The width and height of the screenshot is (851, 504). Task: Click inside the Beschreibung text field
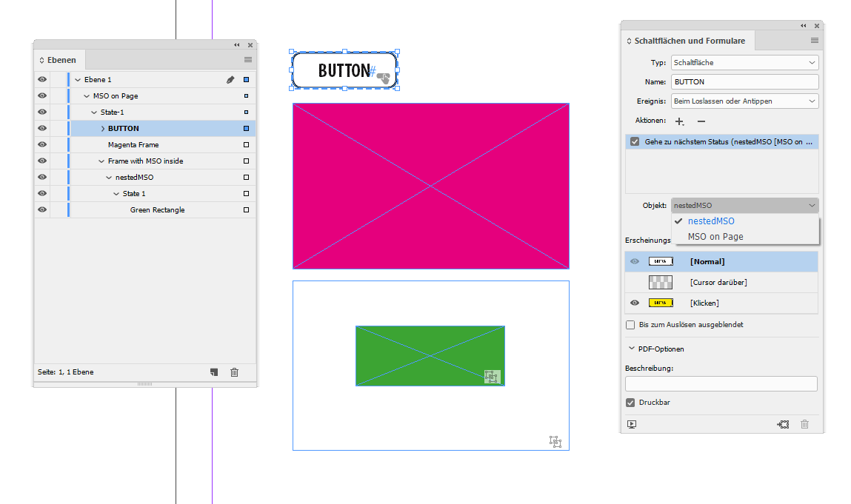point(721,383)
